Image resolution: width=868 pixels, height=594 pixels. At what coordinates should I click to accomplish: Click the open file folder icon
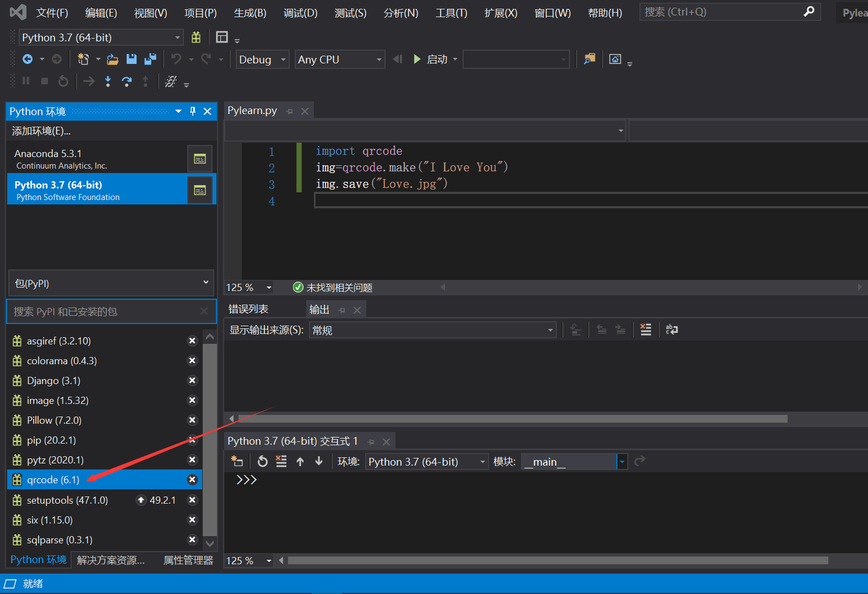click(x=112, y=59)
